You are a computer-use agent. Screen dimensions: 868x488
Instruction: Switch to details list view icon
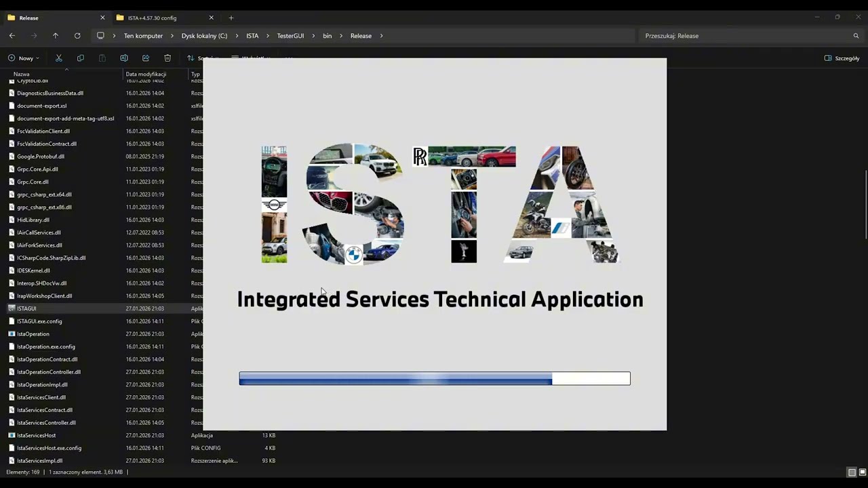(x=852, y=472)
